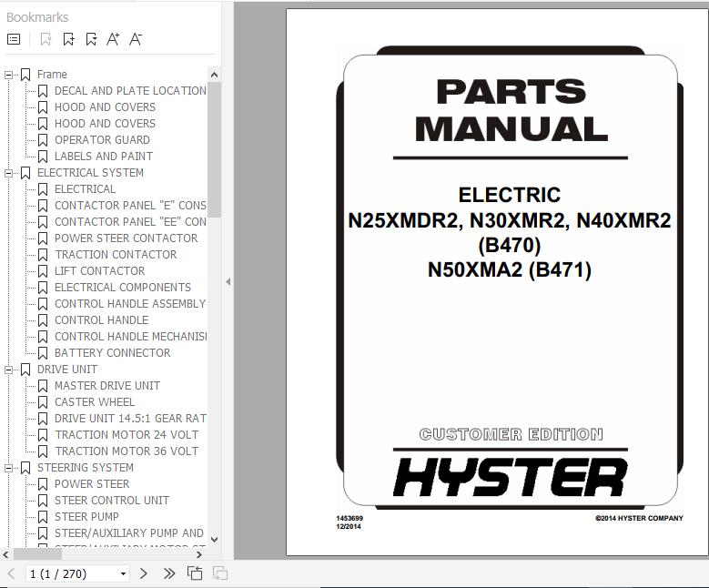This screenshot has width=709, height=588.
Task: Collapse the DRIVE UNIT group
Action: 8,370
